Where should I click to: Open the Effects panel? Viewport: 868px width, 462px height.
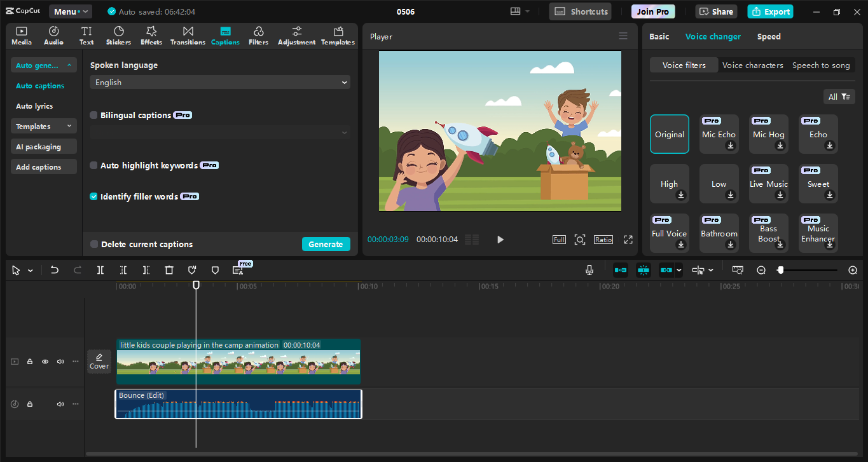tap(151, 35)
